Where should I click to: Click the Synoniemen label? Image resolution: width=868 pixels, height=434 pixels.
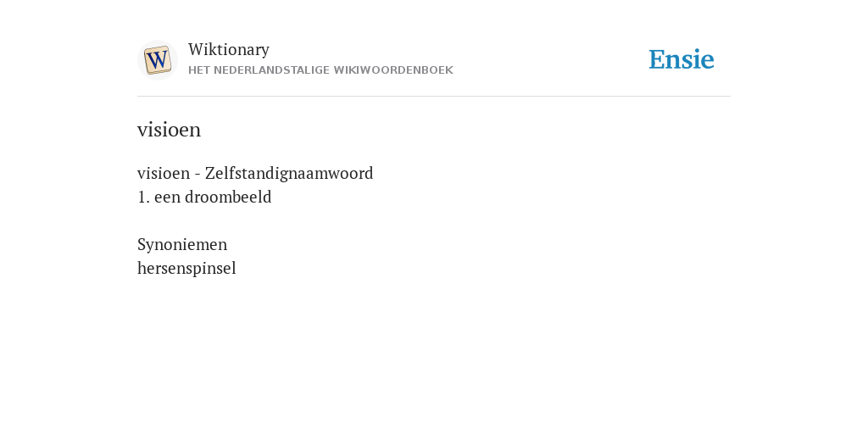(182, 245)
